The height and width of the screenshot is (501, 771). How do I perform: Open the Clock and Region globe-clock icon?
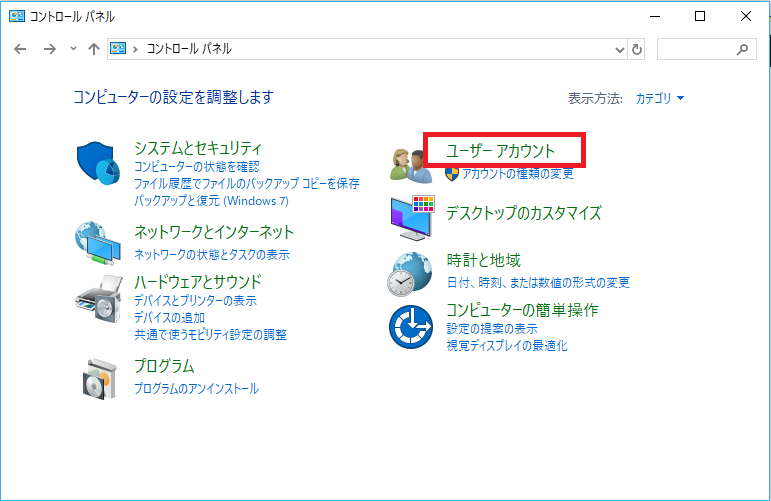point(410,274)
